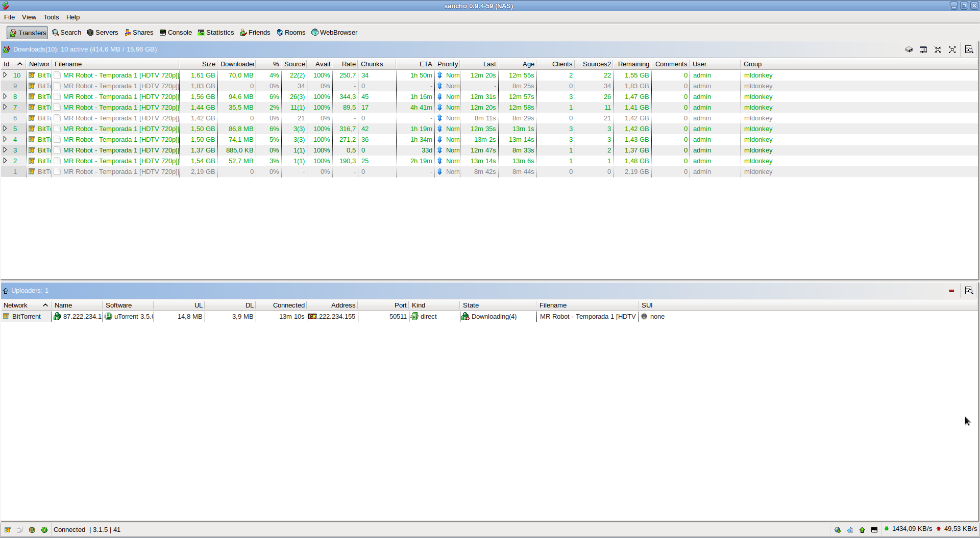Viewport: 980px width, 538px height.
Task: Click the BitTorrent network icon in status bar
Action: [x=8, y=530]
